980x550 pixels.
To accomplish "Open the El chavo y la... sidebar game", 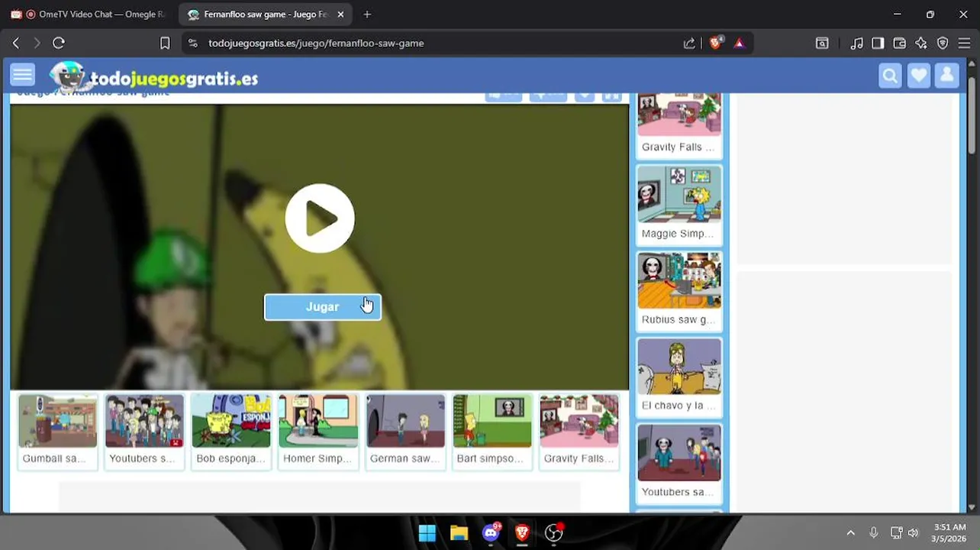I will pyautogui.click(x=679, y=377).
